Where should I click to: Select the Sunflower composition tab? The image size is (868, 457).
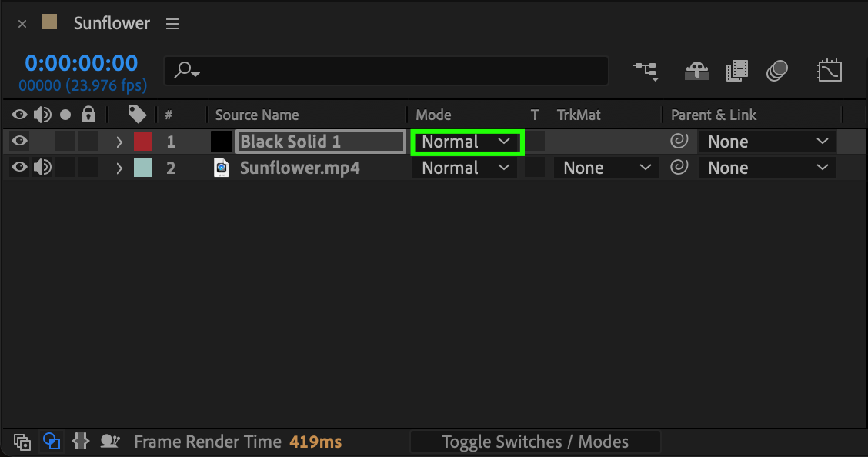tap(111, 24)
